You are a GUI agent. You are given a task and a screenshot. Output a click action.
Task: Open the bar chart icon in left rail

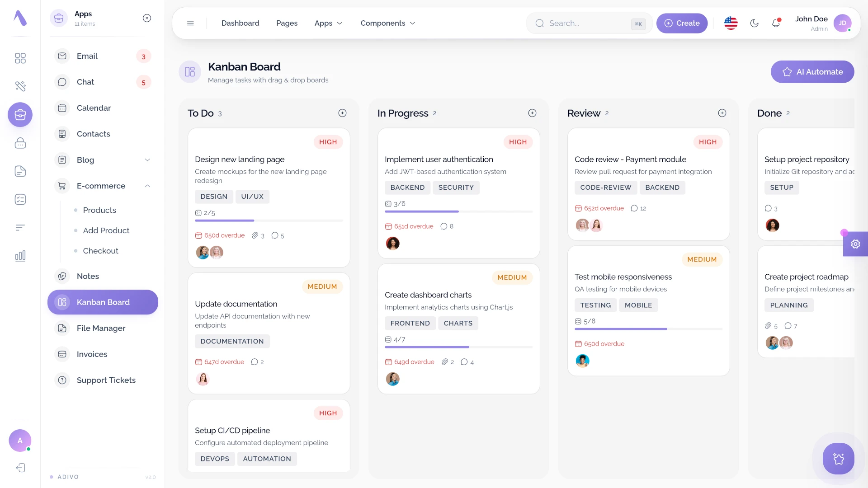[x=20, y=256]
